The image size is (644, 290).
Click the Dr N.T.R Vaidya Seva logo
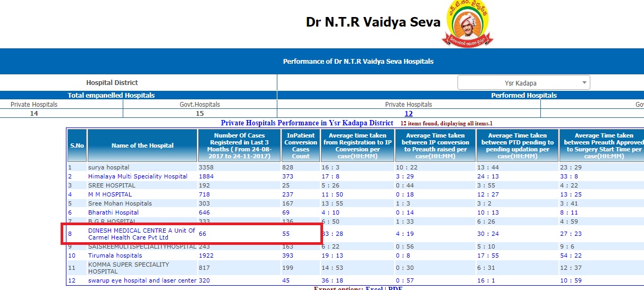pos(467,24)
